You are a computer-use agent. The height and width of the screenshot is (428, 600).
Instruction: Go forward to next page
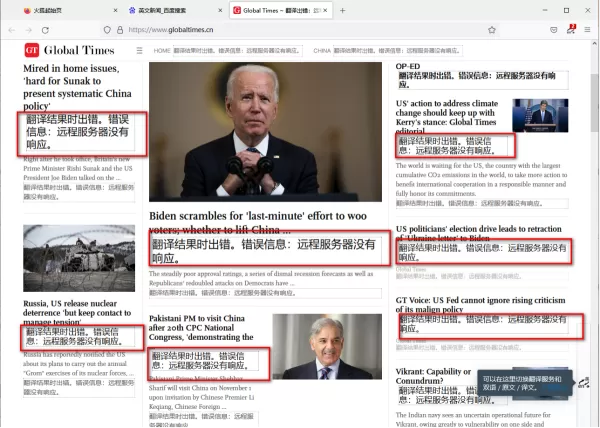(x=29, y=30)
